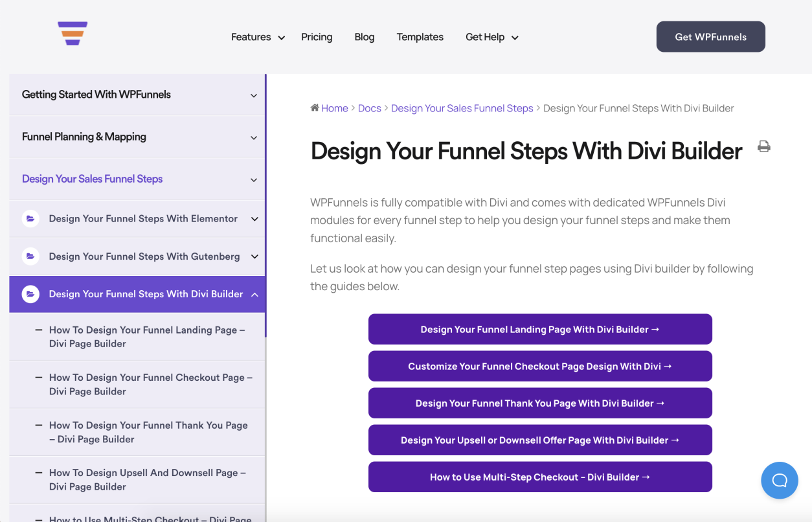Open the Features dropdown in the navbar
The image size is (812, 522).
(x=257, y=37)
